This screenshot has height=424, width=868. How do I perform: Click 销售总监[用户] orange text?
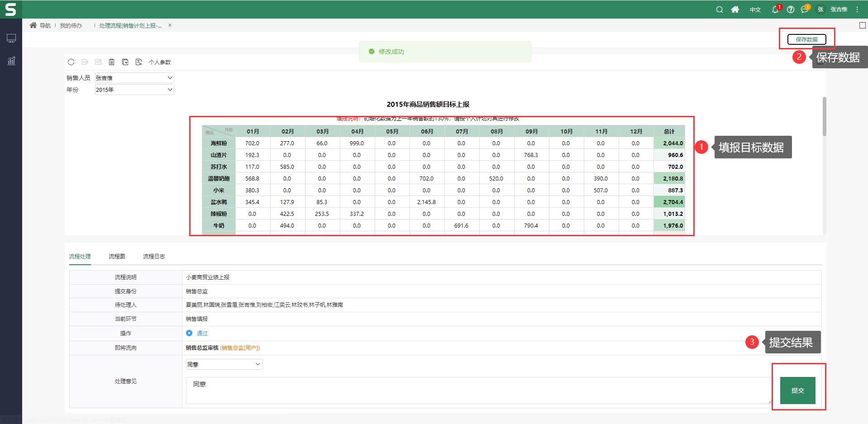click(240, 348)
